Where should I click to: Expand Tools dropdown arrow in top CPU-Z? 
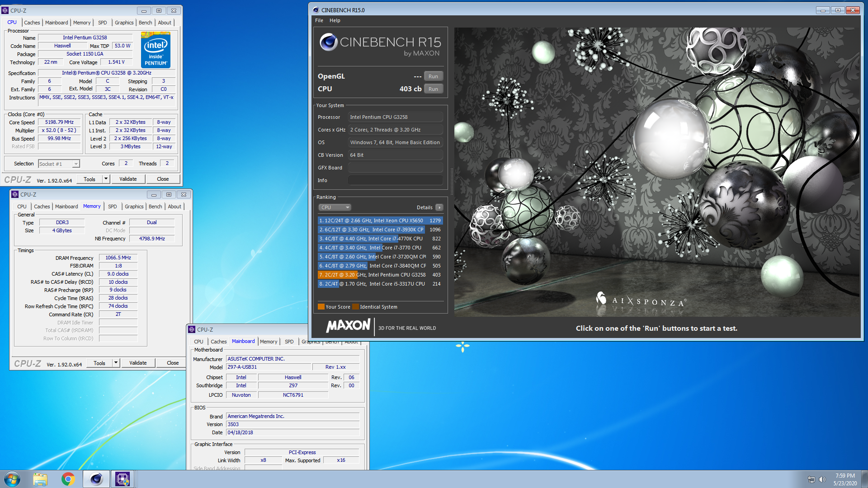coord(106,179)
